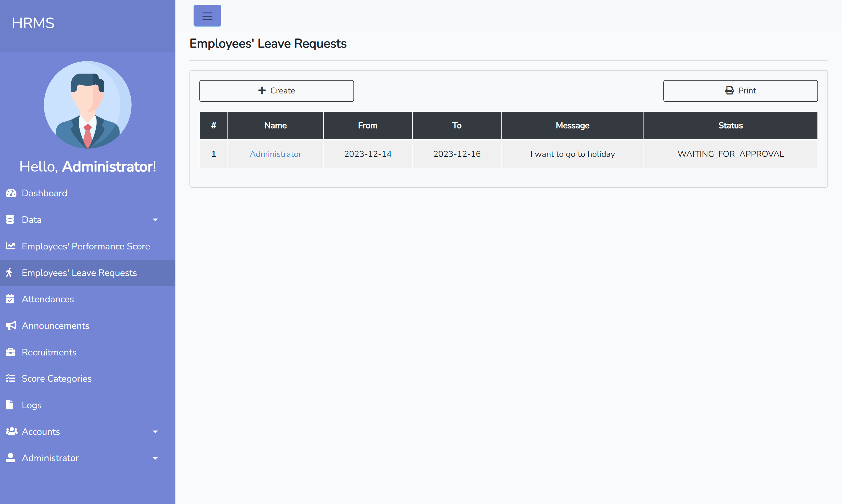Click the Attendances calendar-check icon

click(10, 299)
